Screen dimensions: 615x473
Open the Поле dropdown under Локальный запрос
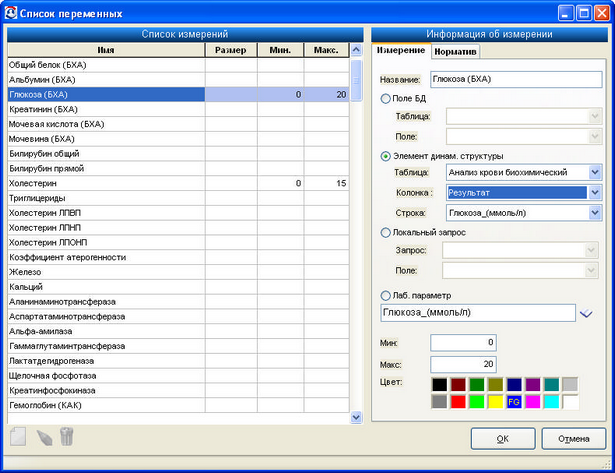(591, 271)
